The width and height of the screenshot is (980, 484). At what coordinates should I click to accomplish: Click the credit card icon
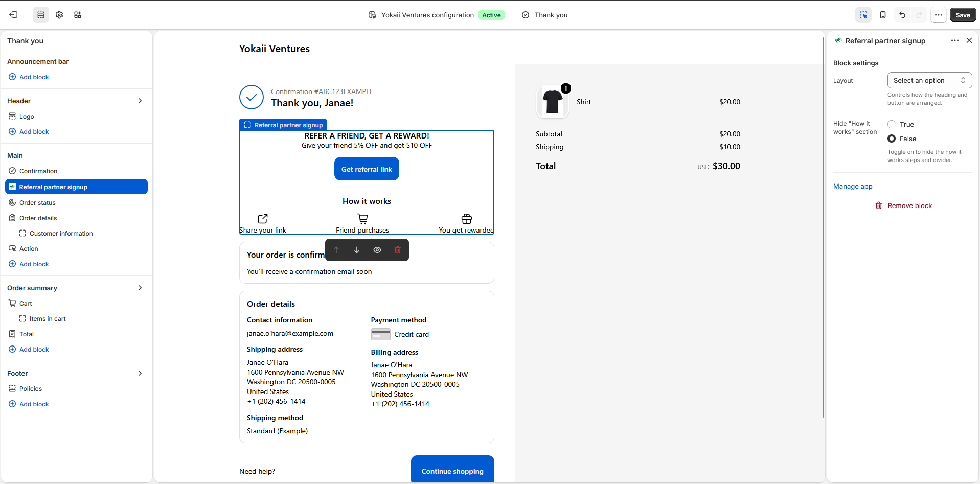[x=381, y=334]
